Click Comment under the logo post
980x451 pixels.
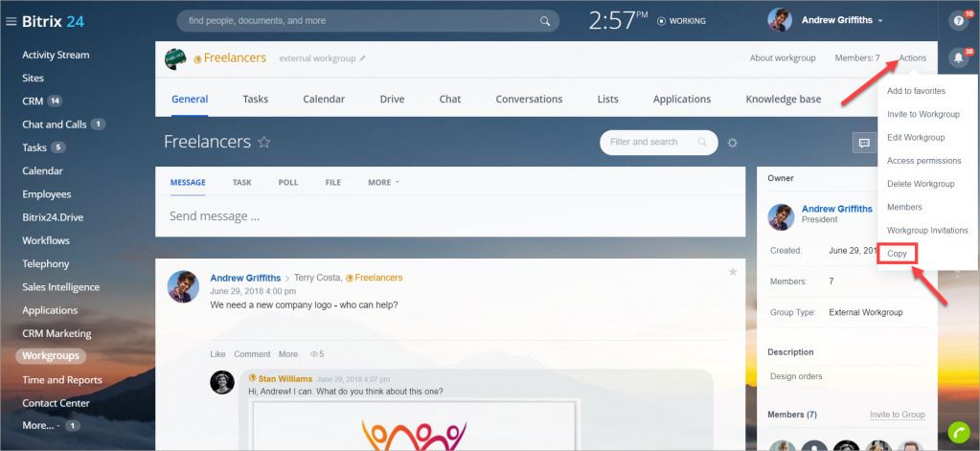pyautogui.click(x=253, y=354)
